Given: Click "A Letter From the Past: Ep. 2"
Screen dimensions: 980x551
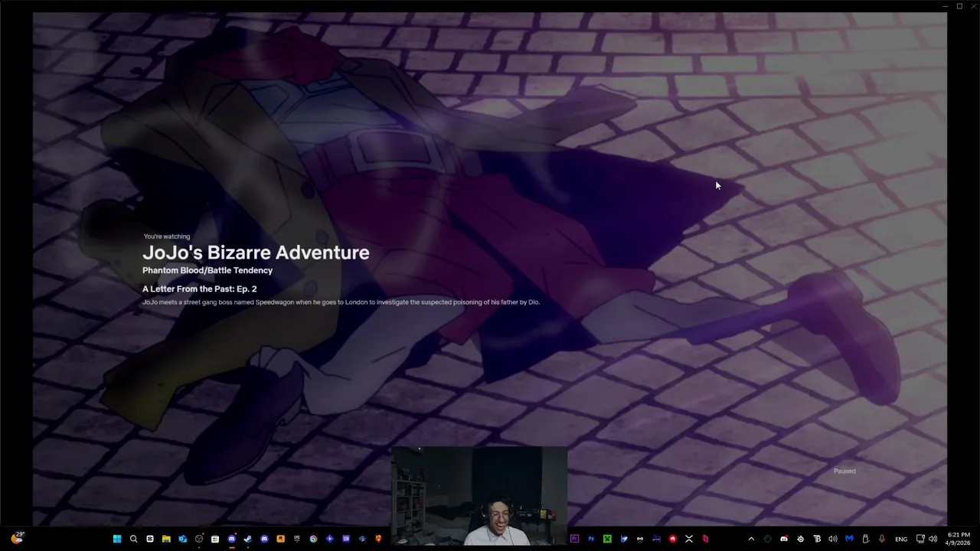Looking at the screenshot, I should [x=199, y=289].
